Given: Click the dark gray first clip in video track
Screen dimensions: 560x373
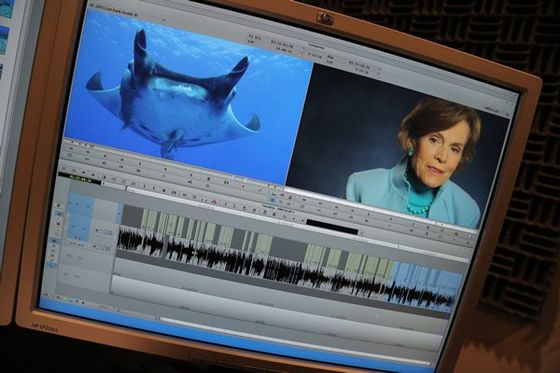Looking at the screenshot, I should pos(132,216).
